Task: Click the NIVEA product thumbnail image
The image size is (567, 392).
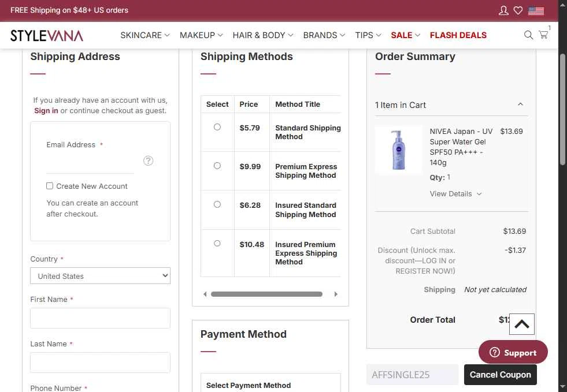Action: pyautogui.click(x=398, y=150)
